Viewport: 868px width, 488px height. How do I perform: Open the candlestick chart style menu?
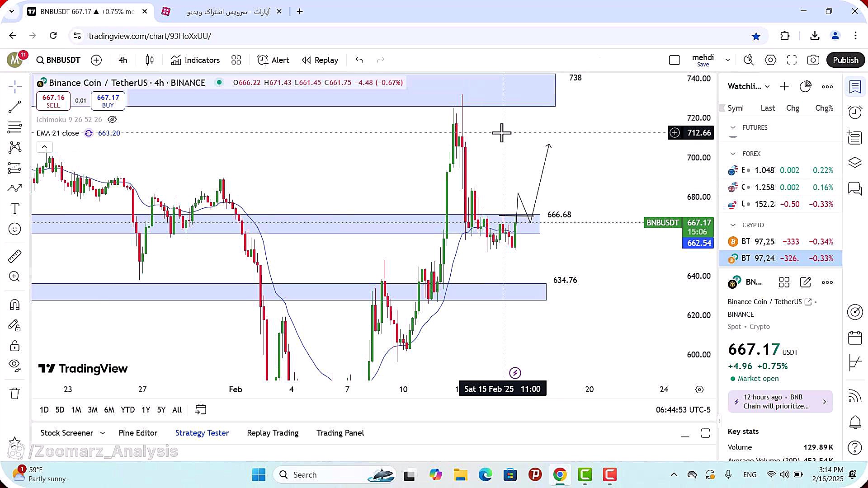pyautogui.click(x=150, y=60)
